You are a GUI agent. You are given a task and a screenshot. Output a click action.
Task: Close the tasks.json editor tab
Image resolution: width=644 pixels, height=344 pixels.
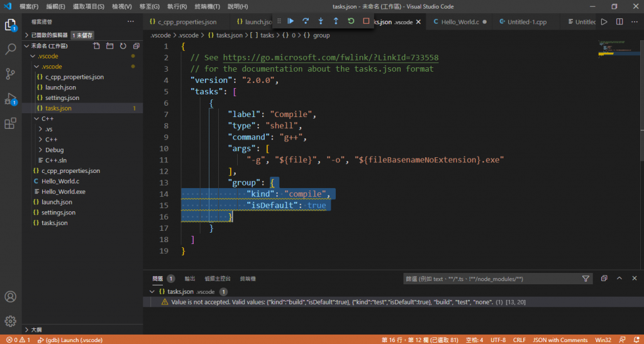tap(418, 22)
